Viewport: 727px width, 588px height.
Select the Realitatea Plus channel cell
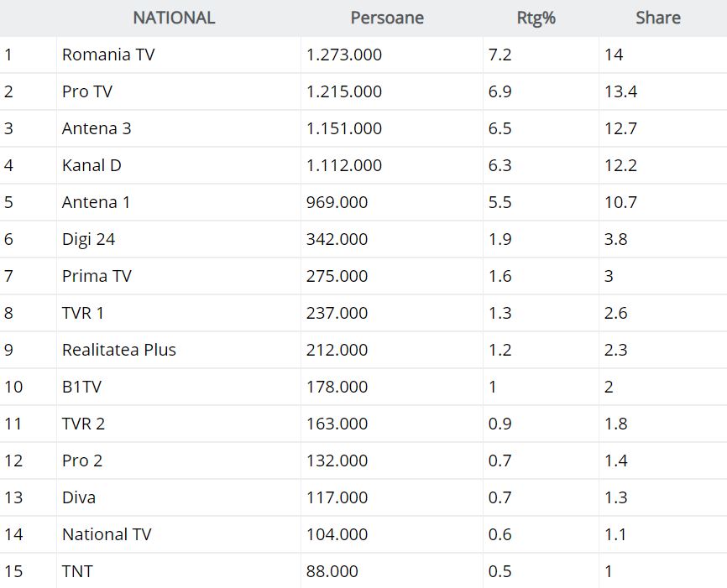119,350
